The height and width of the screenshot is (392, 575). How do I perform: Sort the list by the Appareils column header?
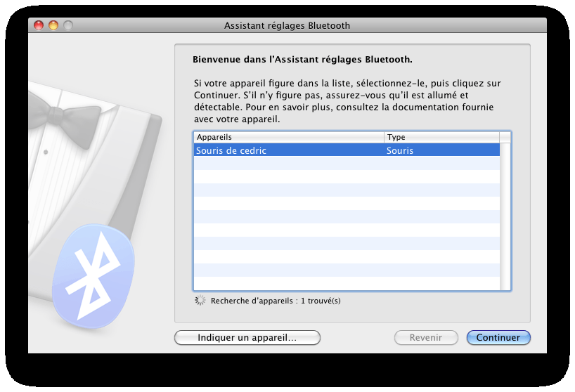pyautogui.click(x=289, y=137)
